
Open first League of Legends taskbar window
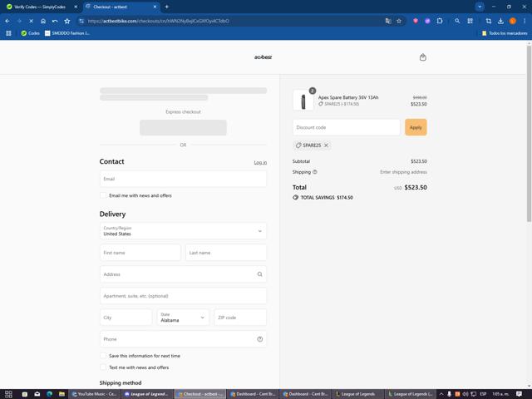click(147, 394)
